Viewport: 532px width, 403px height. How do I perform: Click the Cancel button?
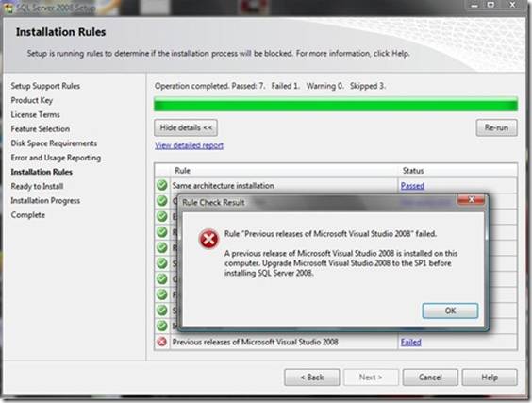(x=430, y=378)
